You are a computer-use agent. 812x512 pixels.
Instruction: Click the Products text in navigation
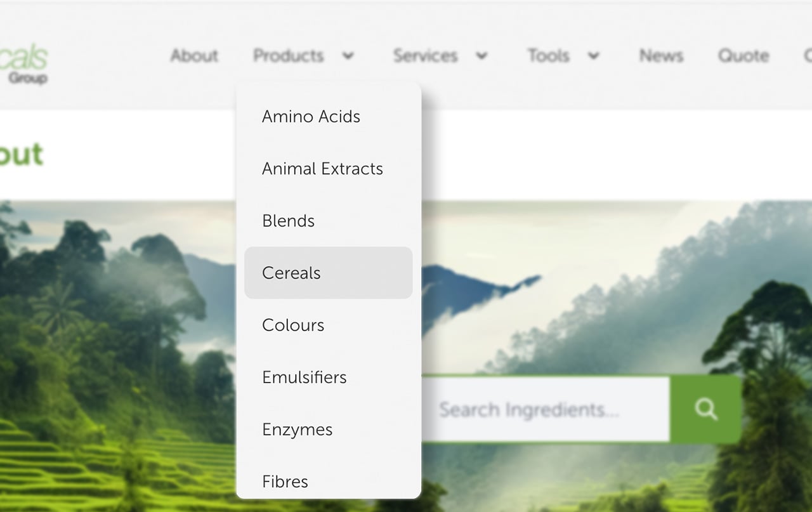[x=289, y=56]
